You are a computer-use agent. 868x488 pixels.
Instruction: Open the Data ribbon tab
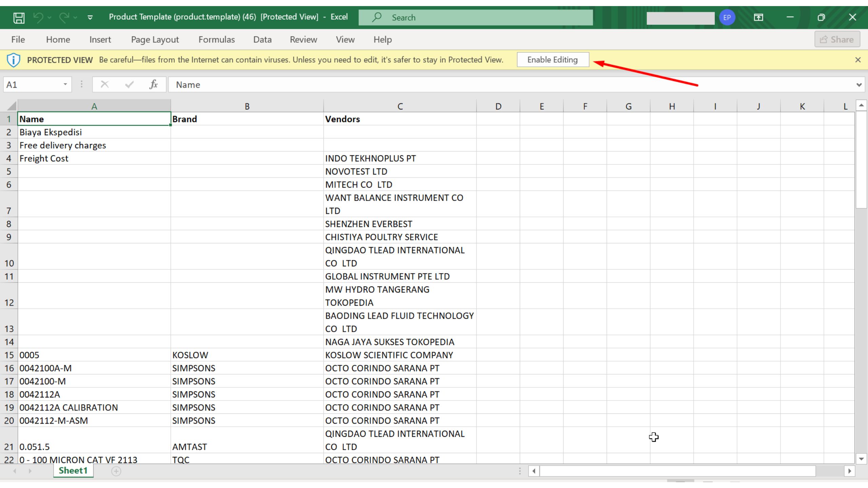coord(262,40)
